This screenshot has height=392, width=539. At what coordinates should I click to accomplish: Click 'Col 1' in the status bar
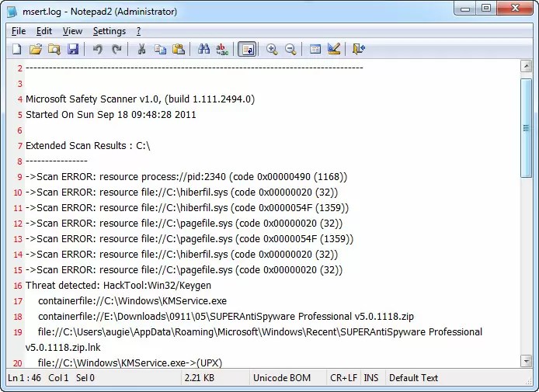[58, 378]
